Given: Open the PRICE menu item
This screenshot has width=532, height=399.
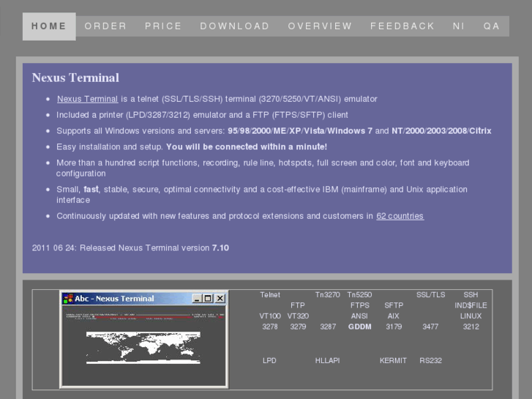Looking at the screenshot, I should click(x=163, y=26).
